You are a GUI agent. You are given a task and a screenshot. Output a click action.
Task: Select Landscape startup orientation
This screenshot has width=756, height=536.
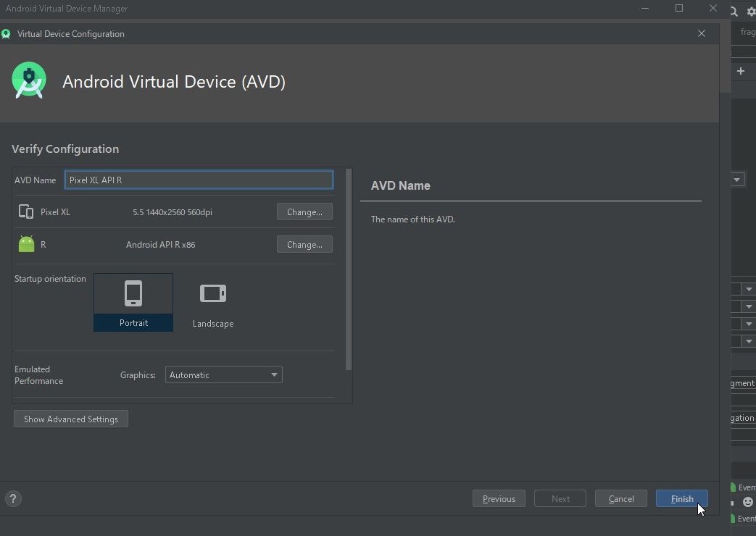coord(212,302)
